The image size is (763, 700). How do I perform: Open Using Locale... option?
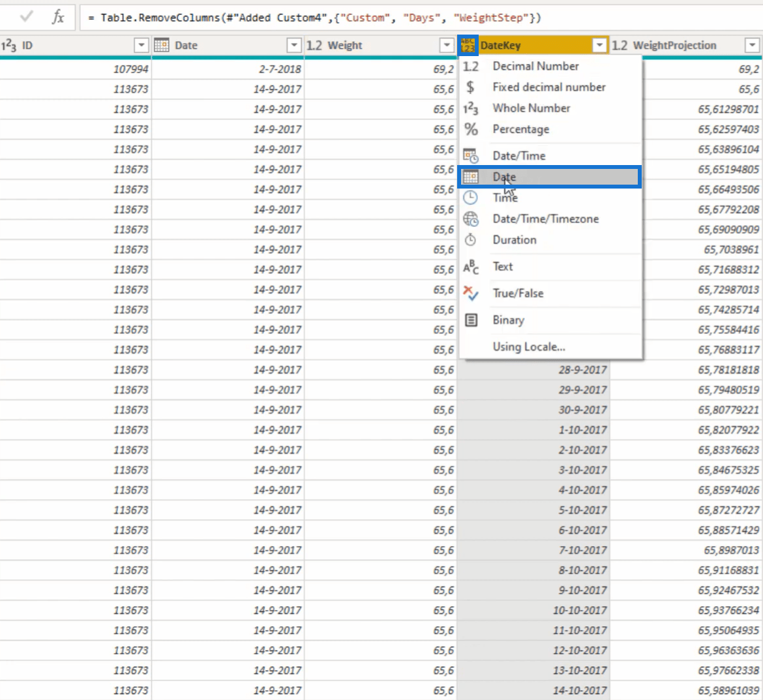550,346
